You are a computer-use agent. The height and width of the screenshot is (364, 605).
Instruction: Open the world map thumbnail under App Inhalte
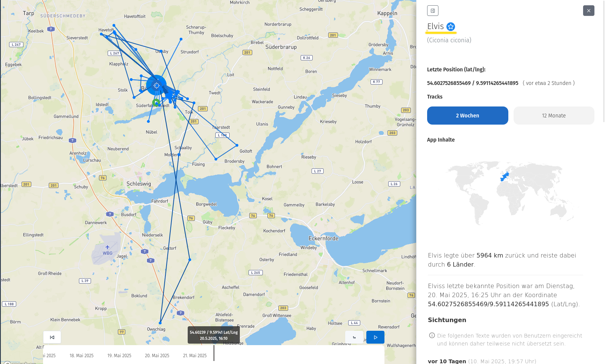pyautogui.click(x=510, y=193)
